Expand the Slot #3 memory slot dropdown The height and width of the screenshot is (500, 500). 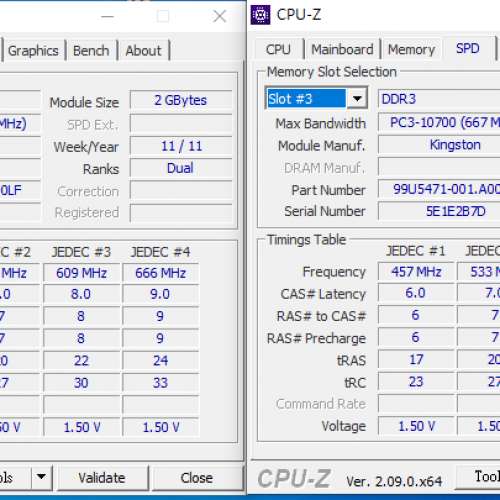357,99
